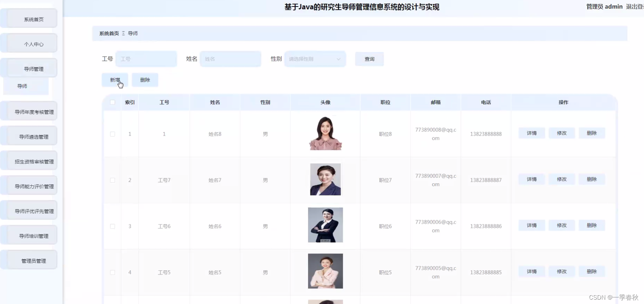Click the avatar photo of 姓名6
This screenshot has width=644, height=304.
coord(325,225)
